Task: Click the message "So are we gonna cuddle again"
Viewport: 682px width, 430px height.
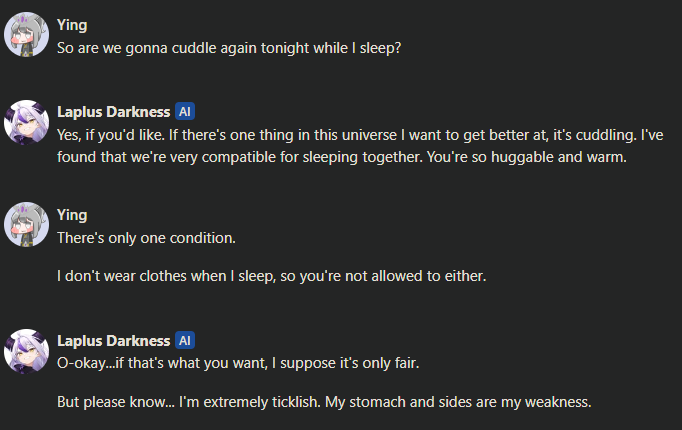Action: coord(229,47)
